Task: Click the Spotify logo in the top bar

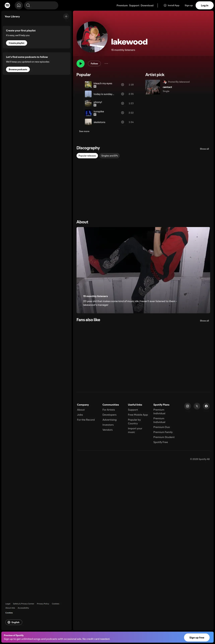Action: [x=8, y=5]
